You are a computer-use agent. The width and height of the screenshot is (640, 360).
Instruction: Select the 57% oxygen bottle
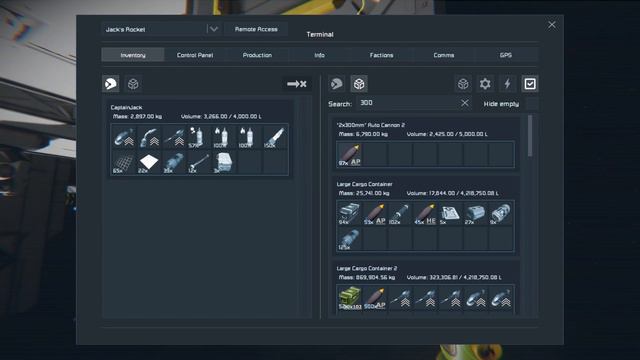pos(199,137)
